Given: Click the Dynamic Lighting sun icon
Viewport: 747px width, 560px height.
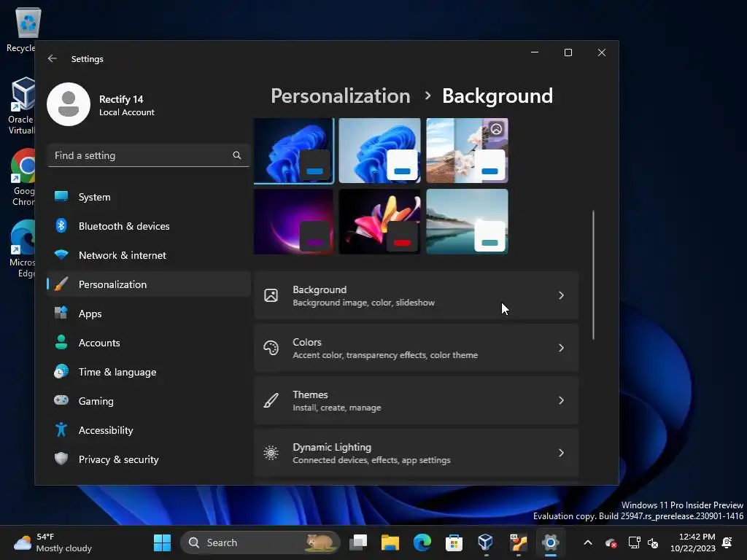Looking at the screenshot, I should click(271, 453).
